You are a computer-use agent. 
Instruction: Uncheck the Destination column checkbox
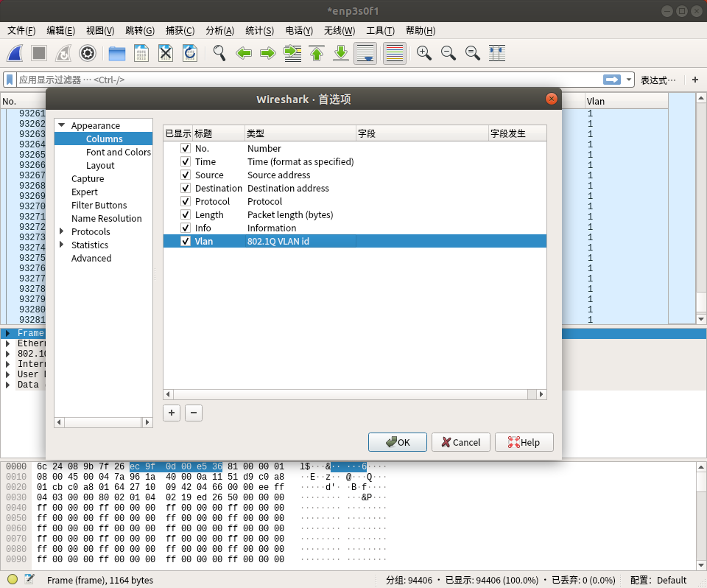pyautogui.click(x=186, y=188)
